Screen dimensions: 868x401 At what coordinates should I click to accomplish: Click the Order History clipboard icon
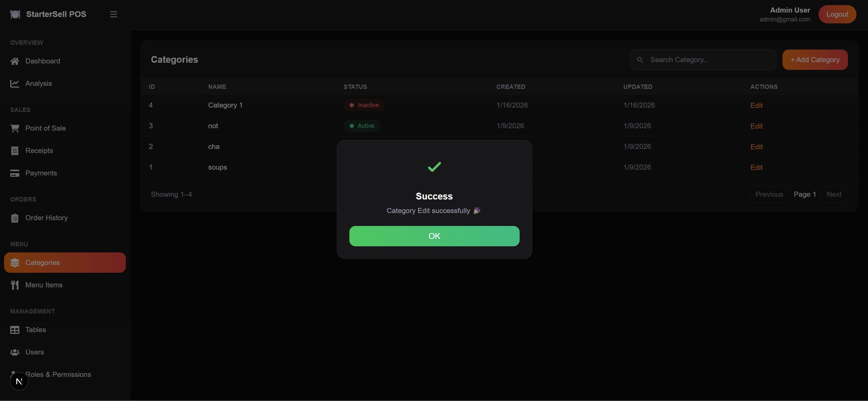pyautogui.click(x=15, y=218)
